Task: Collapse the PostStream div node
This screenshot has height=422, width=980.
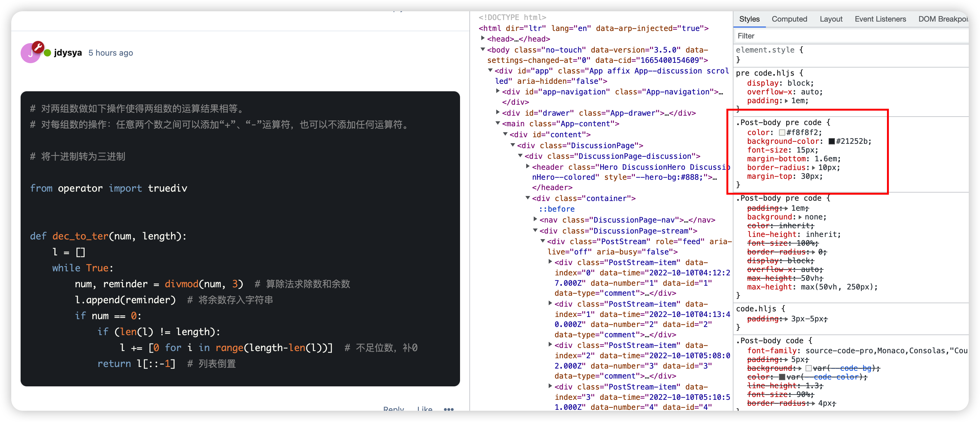Action: 543,241
